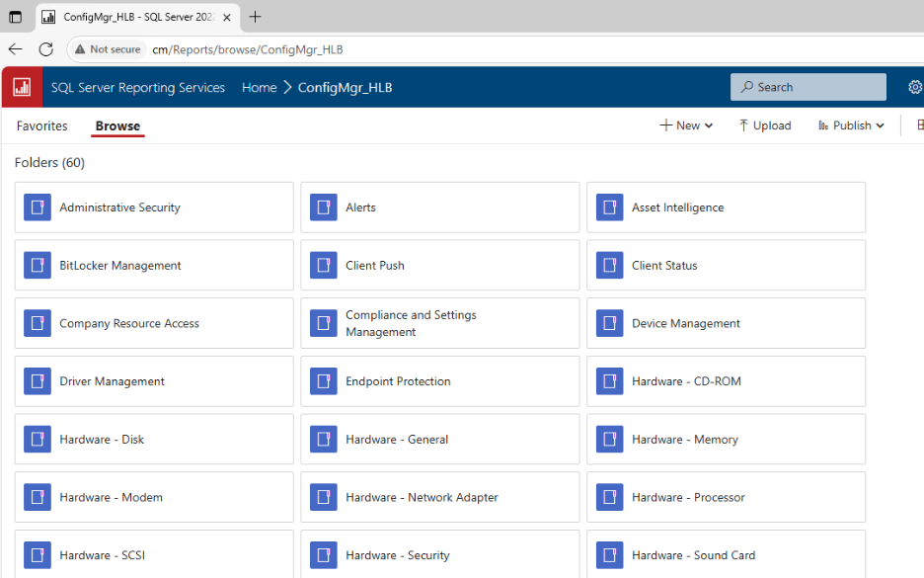This screenshot has width=924, height=578.
Task: Click Home in the breadcrumb navigation
Action: pyautogui.click(x=259, y=87)
